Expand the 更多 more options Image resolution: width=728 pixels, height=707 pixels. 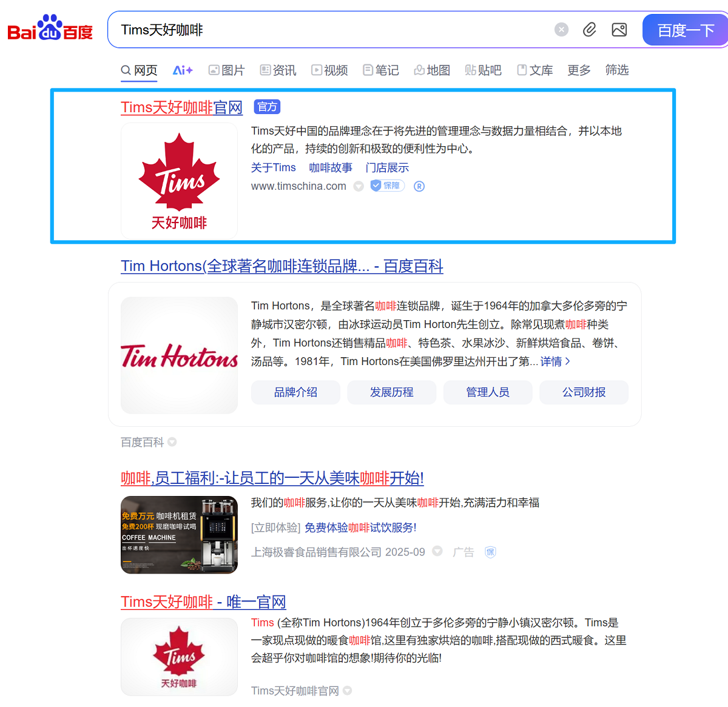tap(579, 70)
